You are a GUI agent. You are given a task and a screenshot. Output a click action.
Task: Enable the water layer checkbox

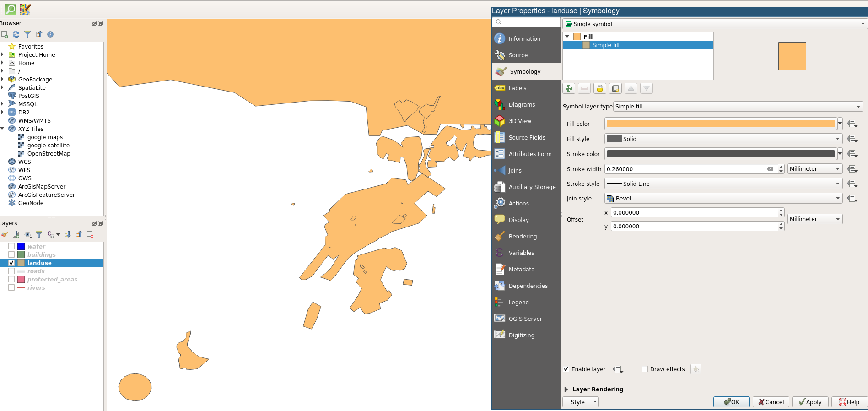click(x=11, y=246)
